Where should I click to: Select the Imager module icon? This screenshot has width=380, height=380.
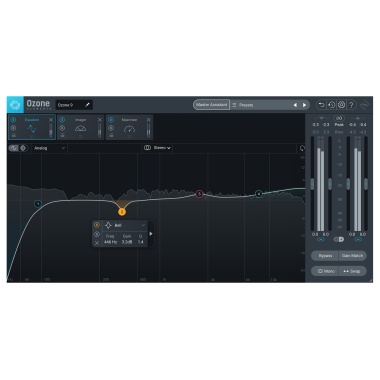tap(81, 128)
